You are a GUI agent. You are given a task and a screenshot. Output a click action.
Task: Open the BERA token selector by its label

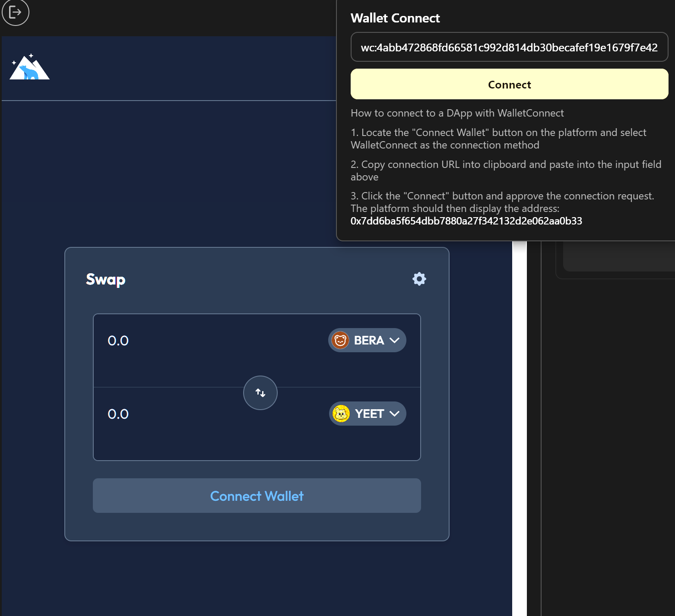(369, 341)
